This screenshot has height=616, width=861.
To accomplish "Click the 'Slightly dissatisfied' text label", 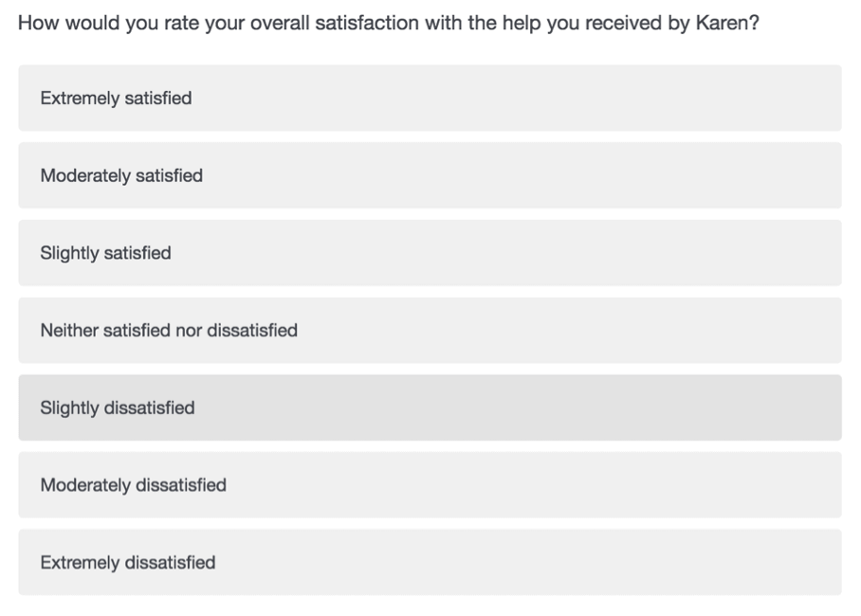I will pyautogui.click(x=117, y=408).
